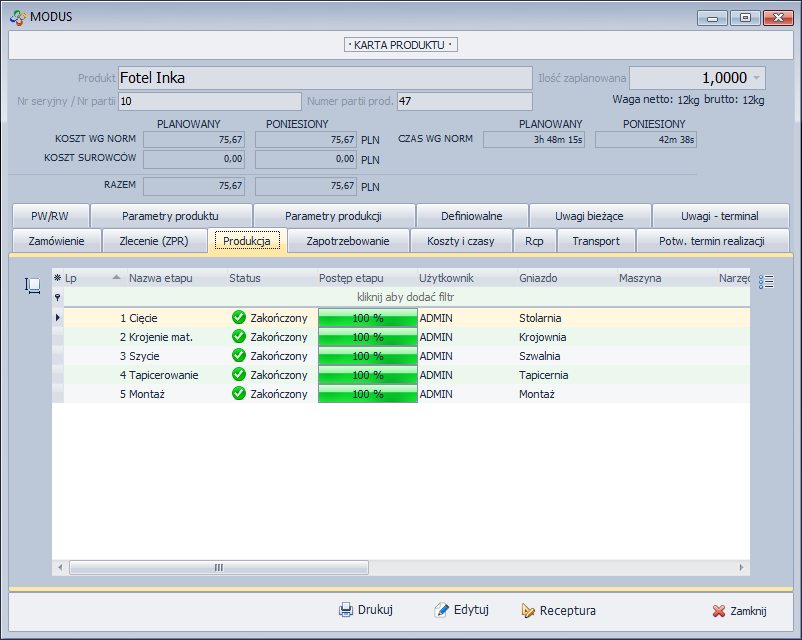
Task: Click the Numer partii prod. input field
Action: pos(464,101)
